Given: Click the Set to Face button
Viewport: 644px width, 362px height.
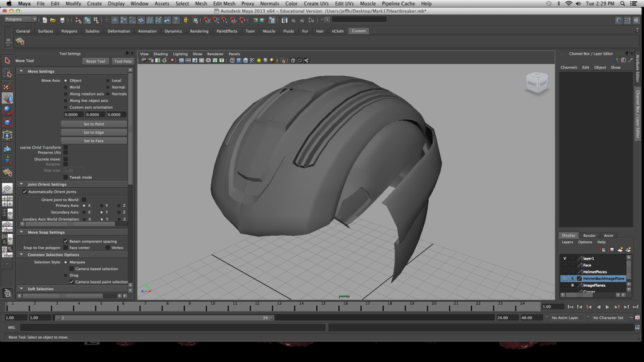Looking at the screenshot, I should (x=94, y=141).
